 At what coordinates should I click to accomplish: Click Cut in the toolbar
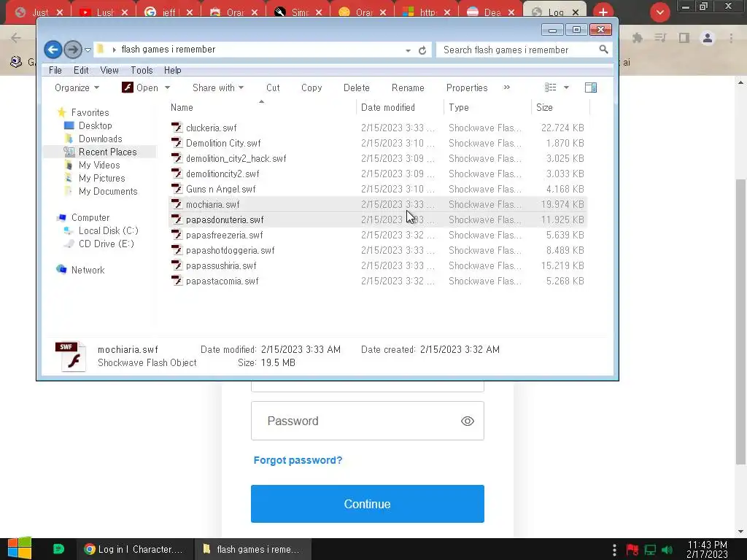(273, 87)
